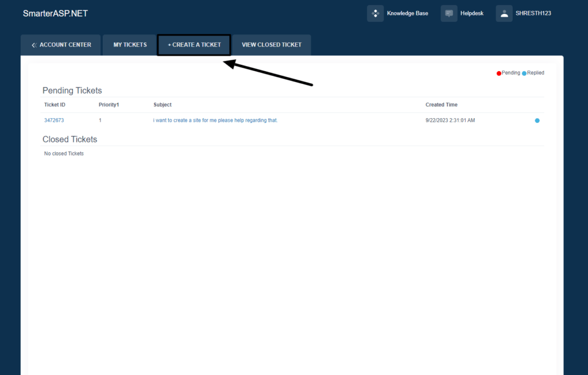Screen dimensions: 588x375
Task: Click the Helpdesk chat icon
Action: tap(448, 13)
